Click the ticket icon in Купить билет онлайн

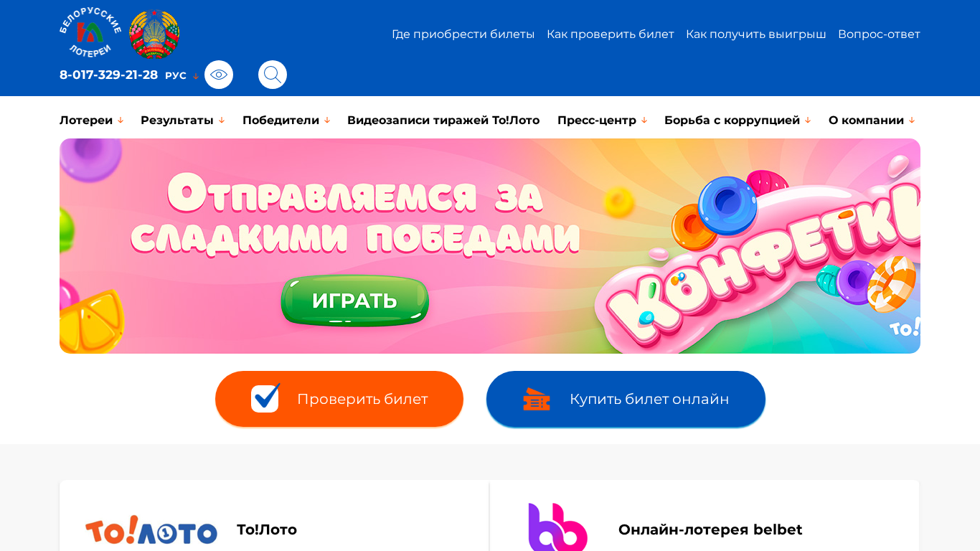[536, 399]
